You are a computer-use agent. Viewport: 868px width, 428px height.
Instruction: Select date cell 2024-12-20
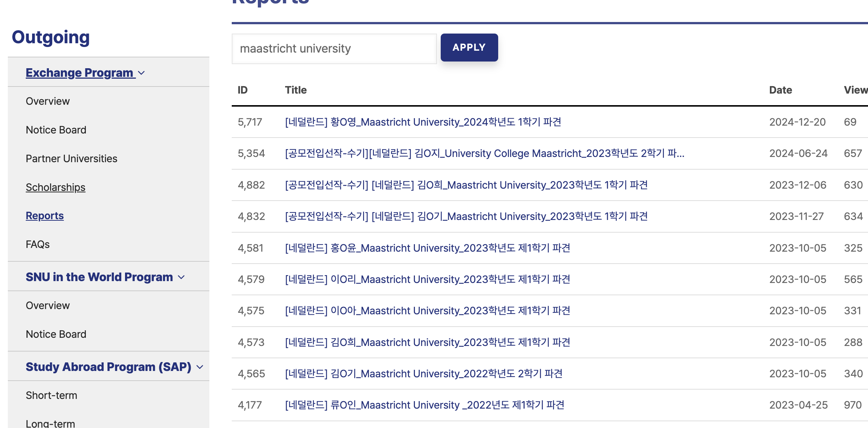[x=797, y=122]
